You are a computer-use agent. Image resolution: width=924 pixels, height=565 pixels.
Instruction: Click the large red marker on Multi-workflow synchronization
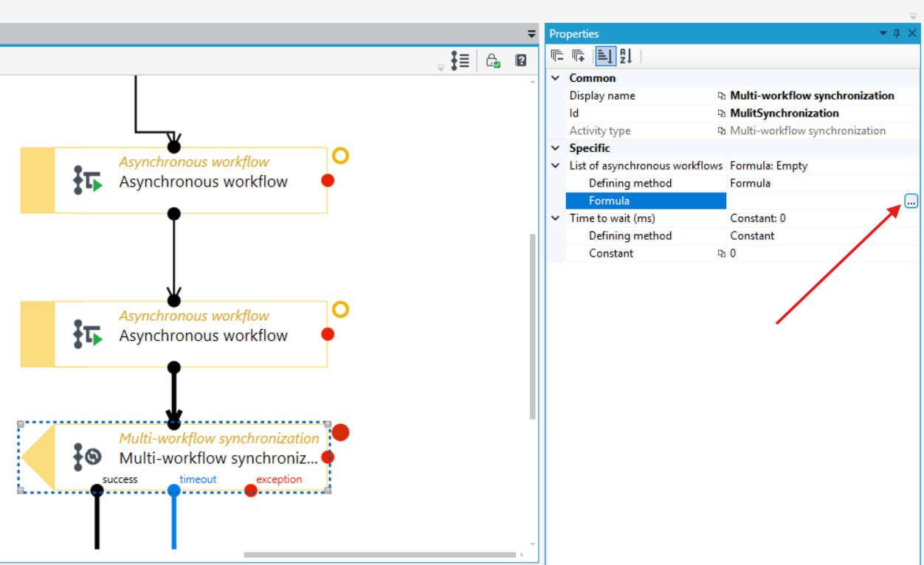click(x=340, y=432)
